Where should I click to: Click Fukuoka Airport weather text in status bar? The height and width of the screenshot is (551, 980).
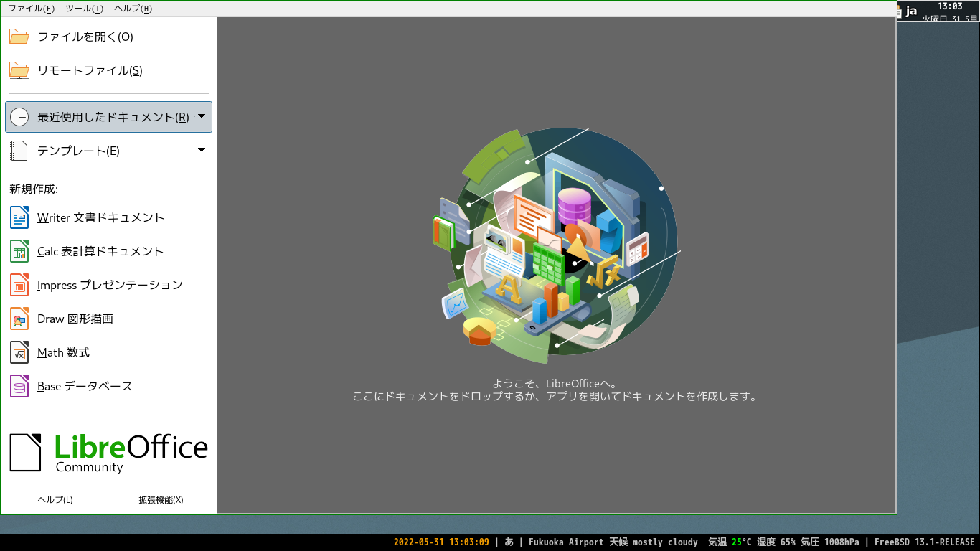click(x=613, y=542)
